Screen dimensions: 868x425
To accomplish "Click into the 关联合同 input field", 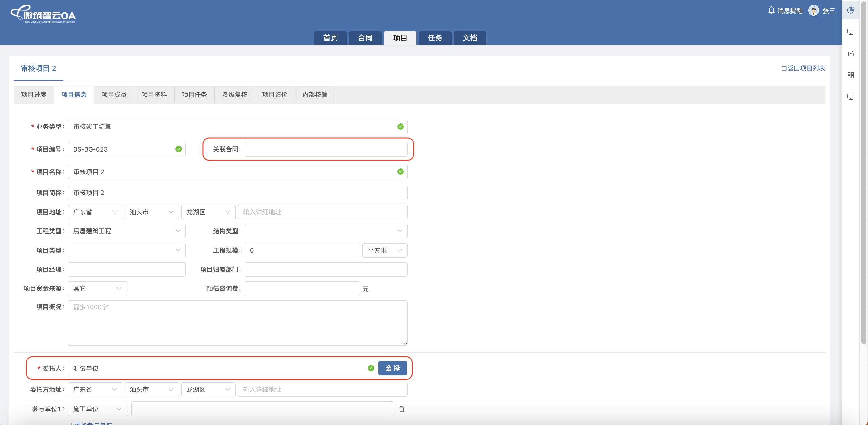I will point(326,149).
